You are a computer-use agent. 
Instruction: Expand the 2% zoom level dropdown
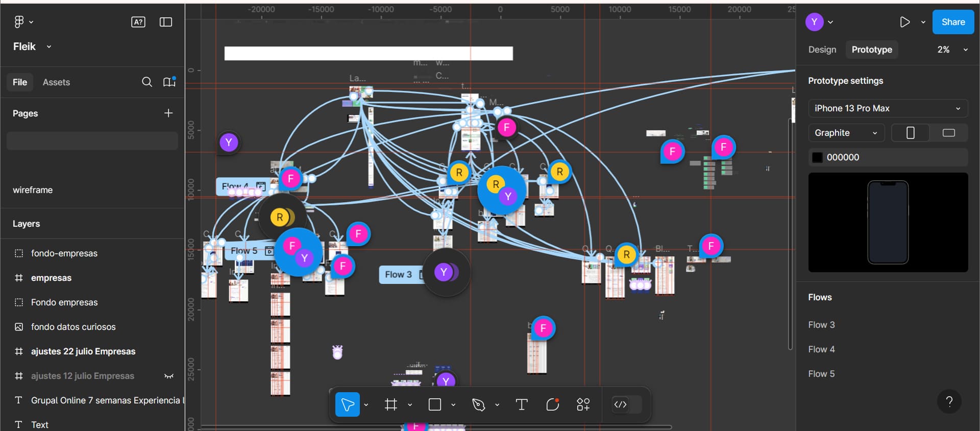(952, 50)
